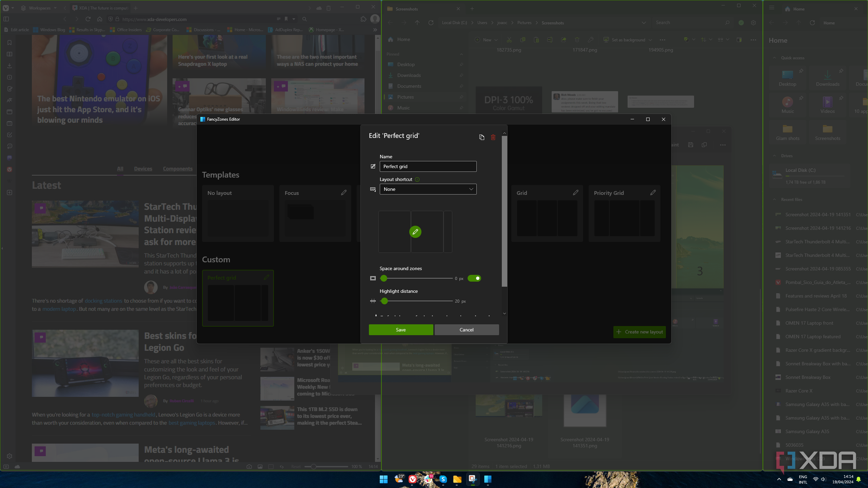Duplicate the Perfect grid layout
The image size is (868, 488).
click(x=481, y=137)
